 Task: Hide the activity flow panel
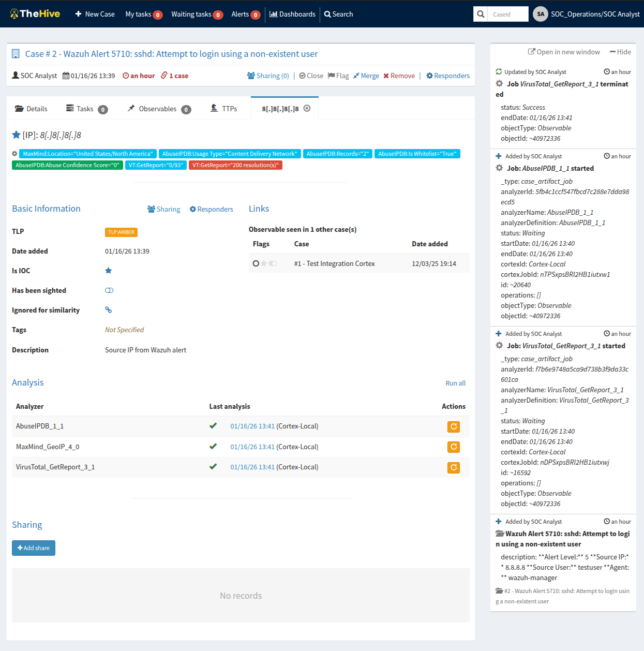click(x=620, y=52)
